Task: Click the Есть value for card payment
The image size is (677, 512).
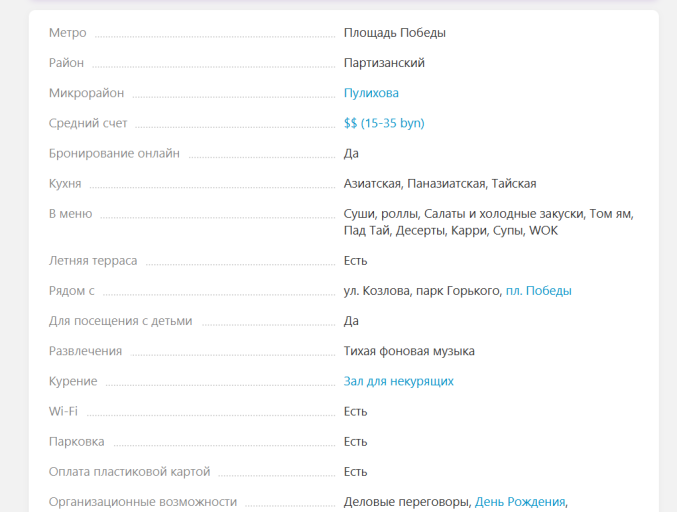Action: [355, 471]
